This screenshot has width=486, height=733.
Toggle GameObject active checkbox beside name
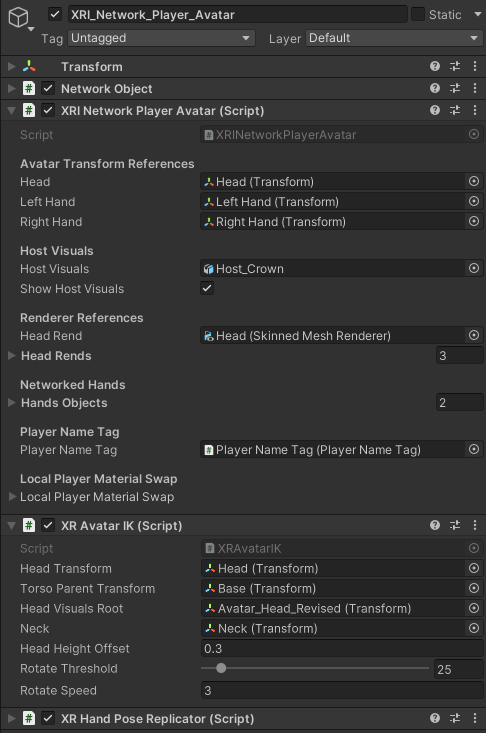point(55,14)
